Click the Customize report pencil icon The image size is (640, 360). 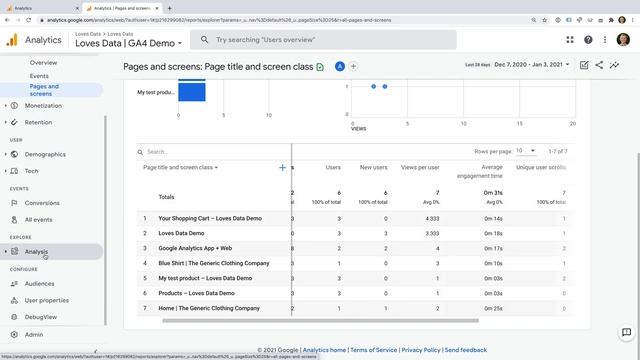click(x=584, y=65)
